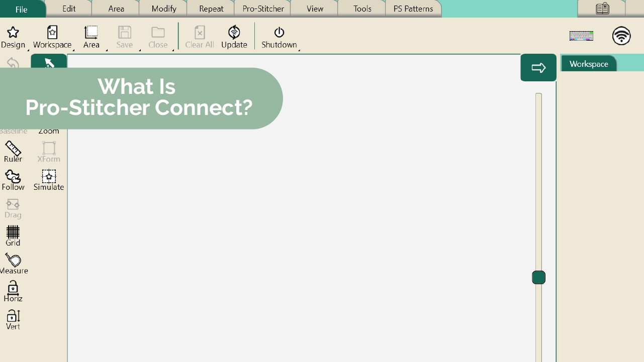
Task: Open the Modify tab
Action: tap(163, 9)
